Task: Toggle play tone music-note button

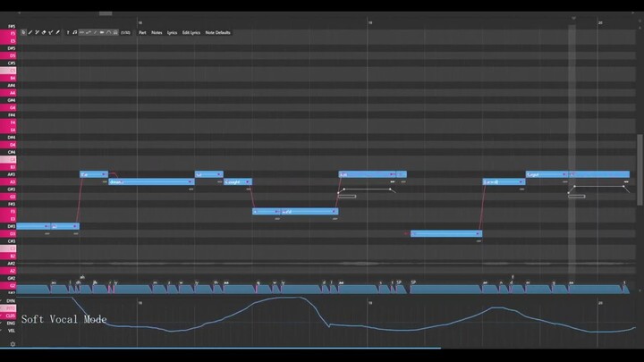Action: tap(75, 32)
